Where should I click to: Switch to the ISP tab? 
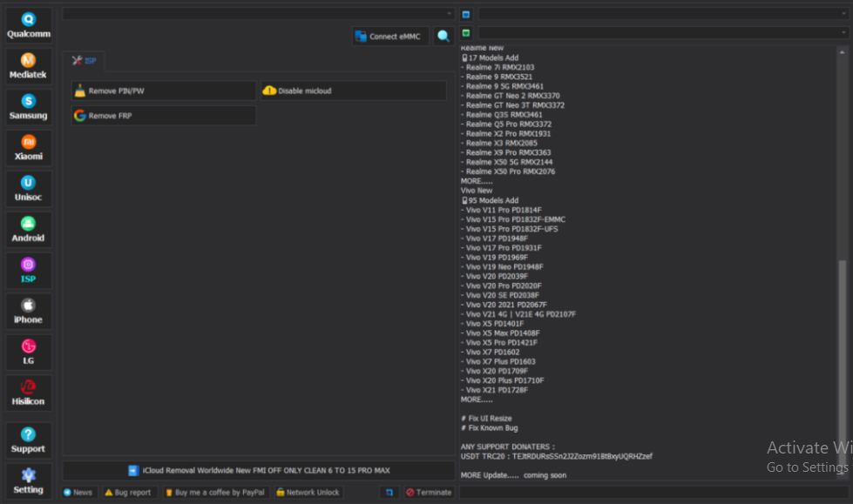pos(85,61)
